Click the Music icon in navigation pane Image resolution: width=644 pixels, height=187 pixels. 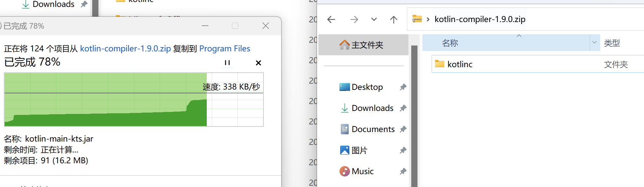344,171
